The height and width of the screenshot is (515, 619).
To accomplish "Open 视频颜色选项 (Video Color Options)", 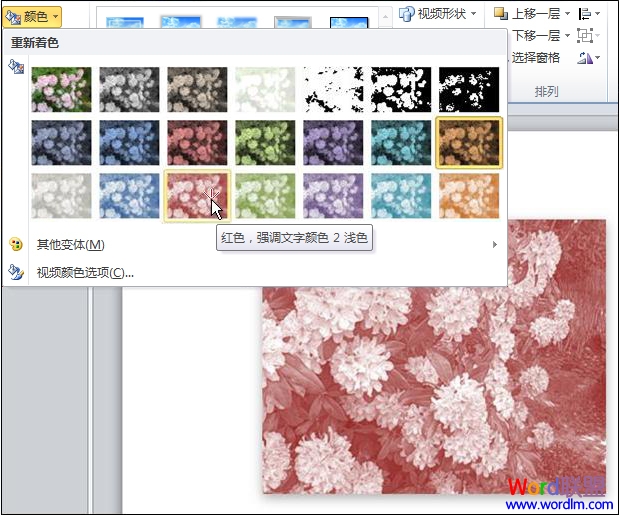I will 85,272.
